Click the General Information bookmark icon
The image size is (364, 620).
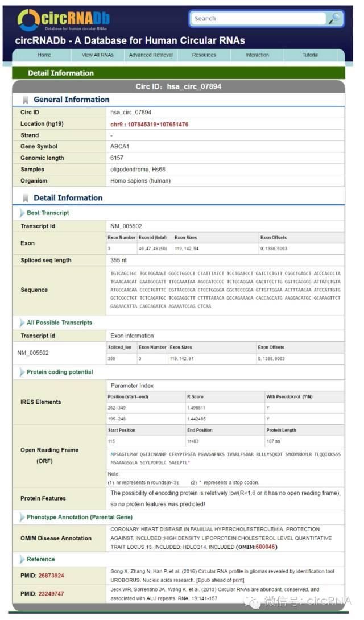click(26, 100)
